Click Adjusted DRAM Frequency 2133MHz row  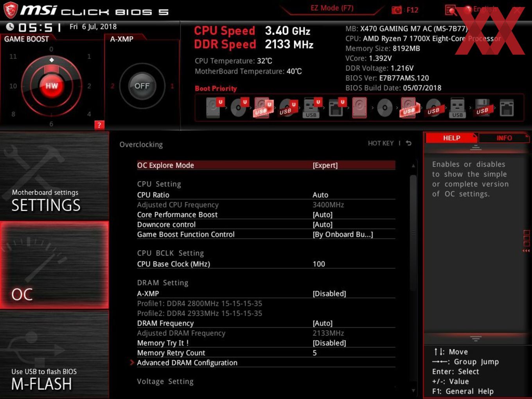[266, 333]
